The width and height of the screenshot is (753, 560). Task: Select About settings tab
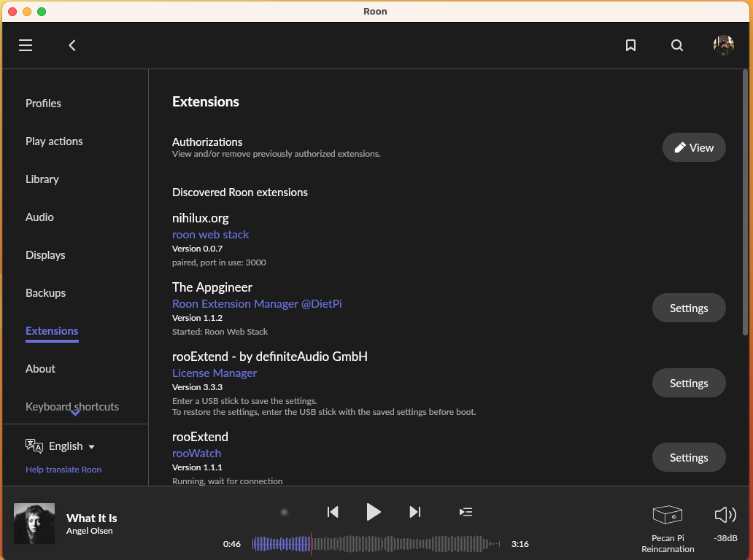[40, 368]
